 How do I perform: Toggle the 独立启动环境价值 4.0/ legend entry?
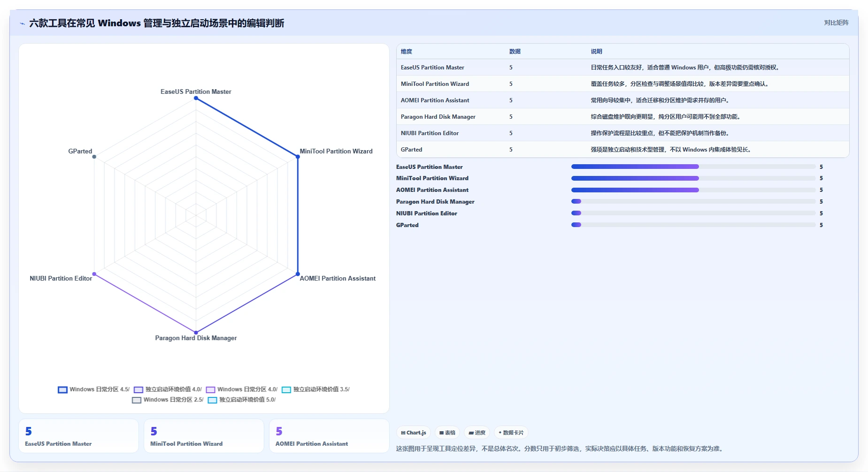168,389
